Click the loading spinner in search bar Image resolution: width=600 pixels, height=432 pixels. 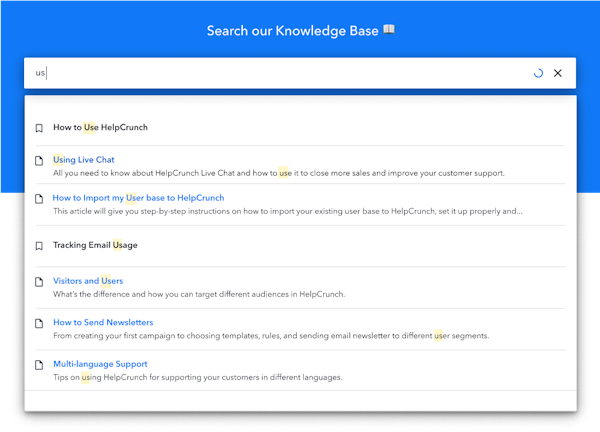539,73
